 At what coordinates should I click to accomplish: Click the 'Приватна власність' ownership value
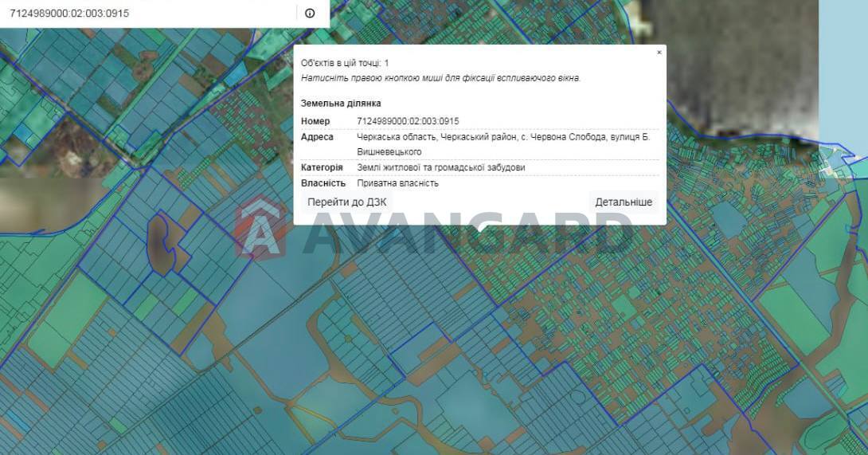coord(397,183)
